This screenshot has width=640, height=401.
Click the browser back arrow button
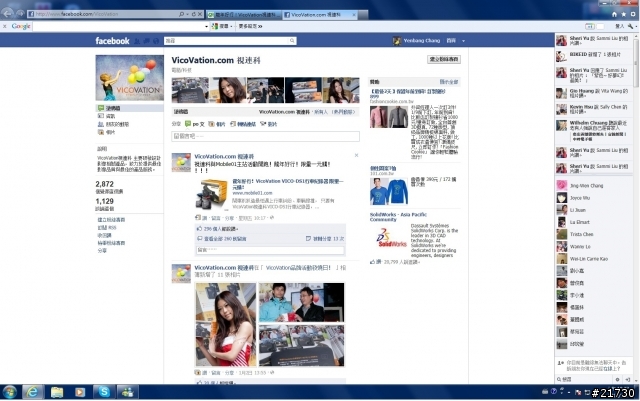[x=8, y=13]
